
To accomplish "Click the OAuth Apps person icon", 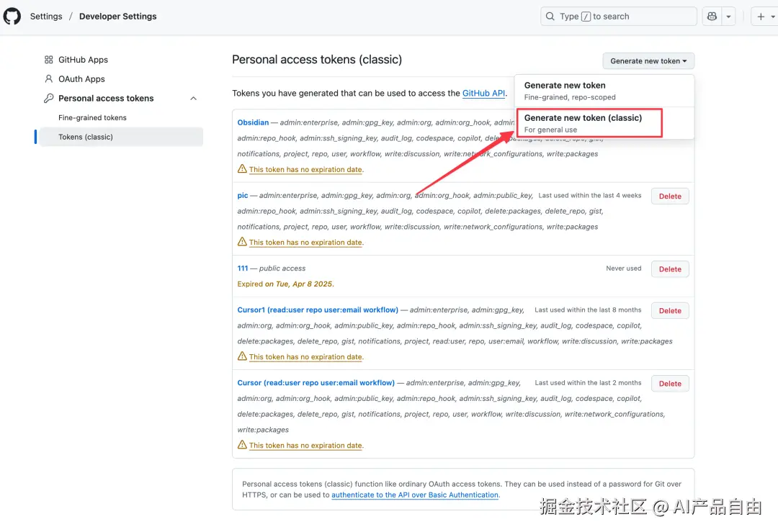I will 49,79.
